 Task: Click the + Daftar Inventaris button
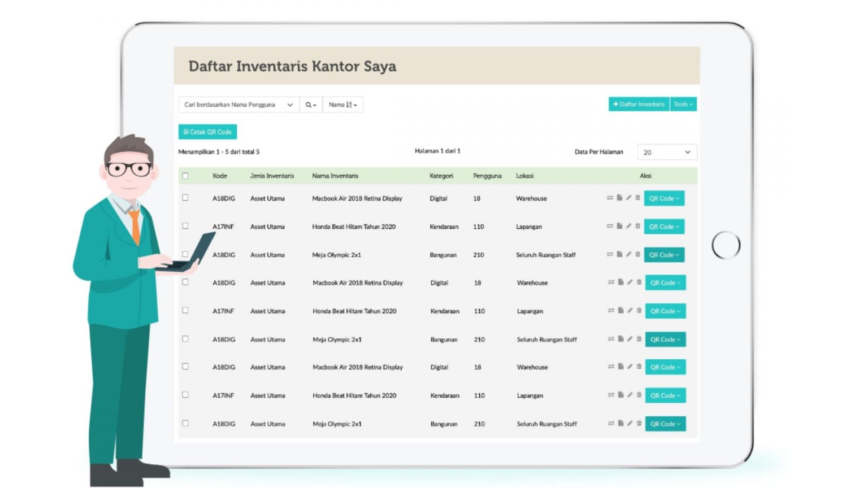point(639,104)
